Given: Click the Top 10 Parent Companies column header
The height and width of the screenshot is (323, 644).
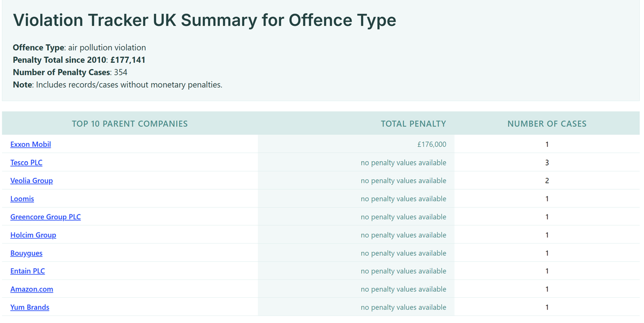Looking at the screenshot, I should 130,124.
